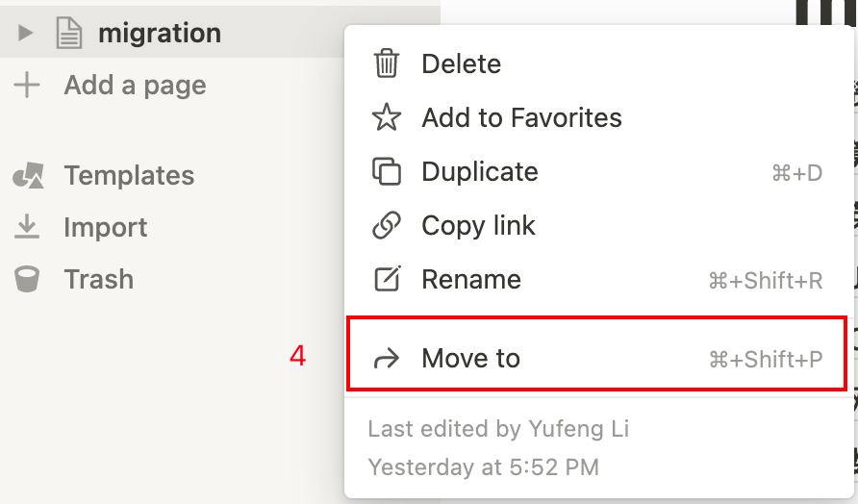The image size is (858, 504).
Task: Choose Rename from the context menu
Action: pyautogui.click(x=471, y=280)
